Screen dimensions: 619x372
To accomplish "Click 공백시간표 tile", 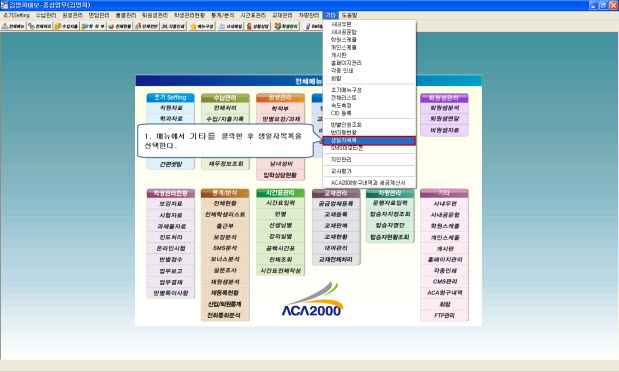I will (x=280, y=248).
